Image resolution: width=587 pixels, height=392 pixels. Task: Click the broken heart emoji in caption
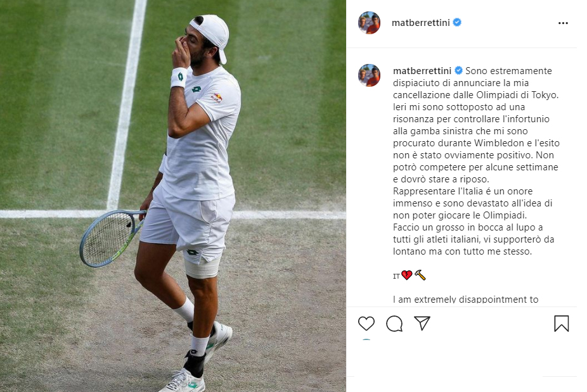point(406,275)
